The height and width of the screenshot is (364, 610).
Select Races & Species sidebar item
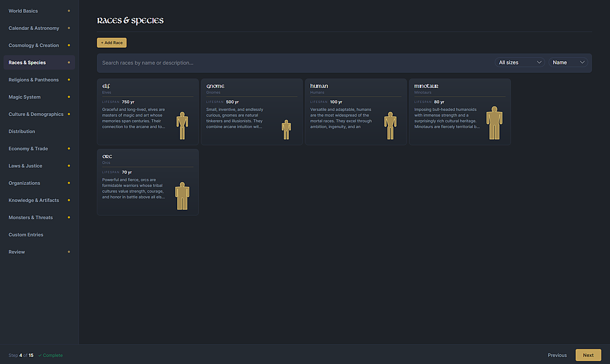click(x=39, y=62)
